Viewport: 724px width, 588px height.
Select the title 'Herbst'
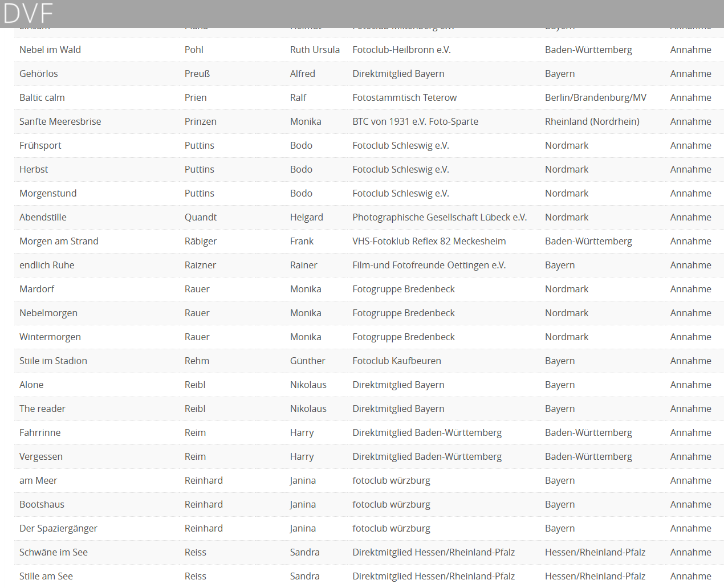(34, 169)
